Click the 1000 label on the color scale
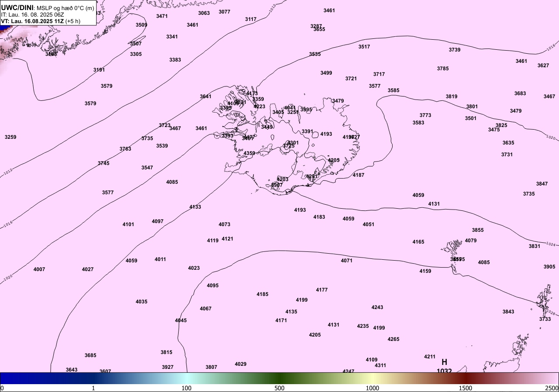Screen dimensions: 559x392 tap(372, 388)
